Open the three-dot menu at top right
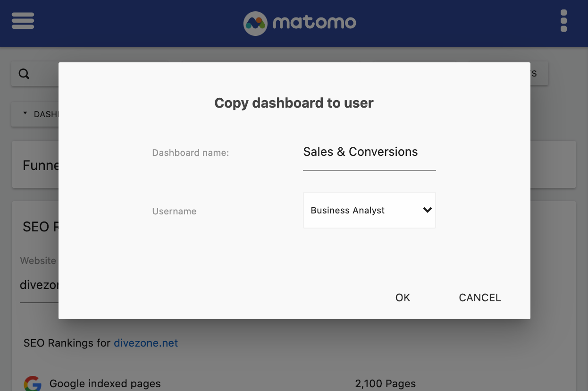Image resolution: width=588 pixels, height=391 pixels. pos(563,21)
